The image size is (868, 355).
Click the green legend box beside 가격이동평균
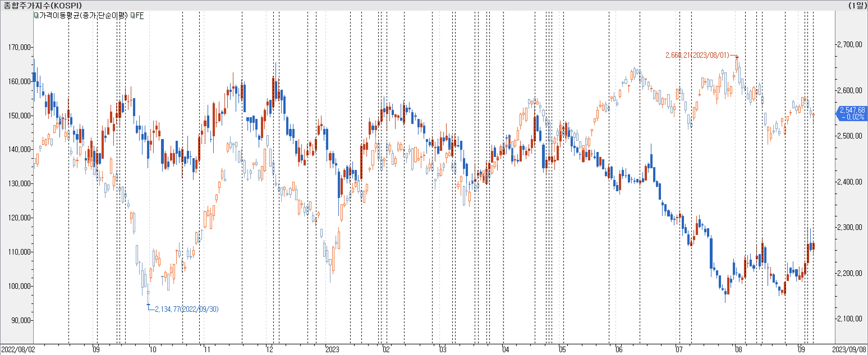[36, 15]
